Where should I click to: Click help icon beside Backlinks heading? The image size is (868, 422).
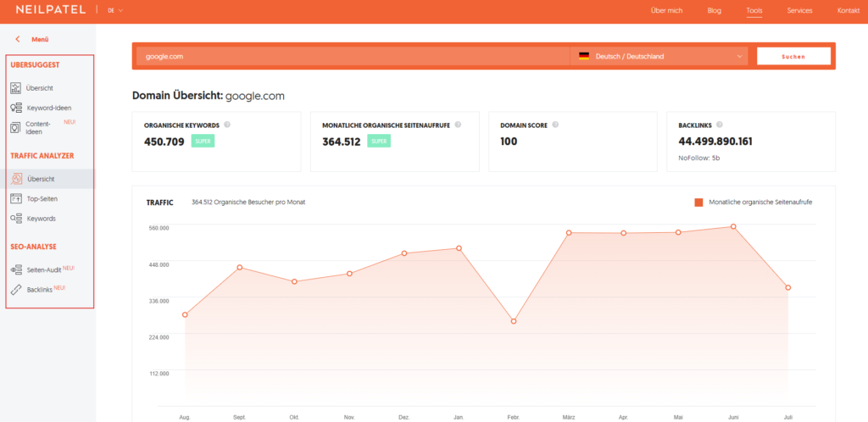click(x=719, y=125)
